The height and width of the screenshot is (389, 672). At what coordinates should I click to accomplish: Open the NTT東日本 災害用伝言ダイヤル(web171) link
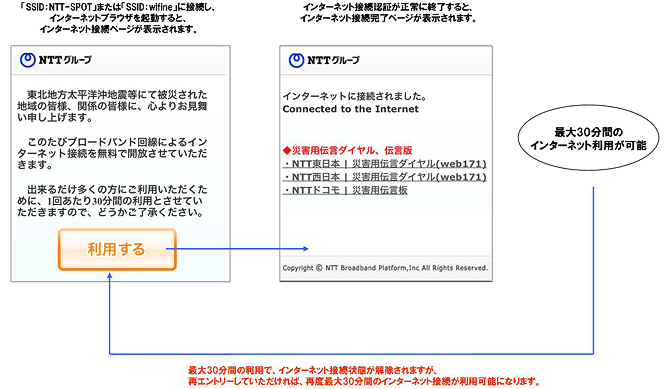(x=385, y=164)
